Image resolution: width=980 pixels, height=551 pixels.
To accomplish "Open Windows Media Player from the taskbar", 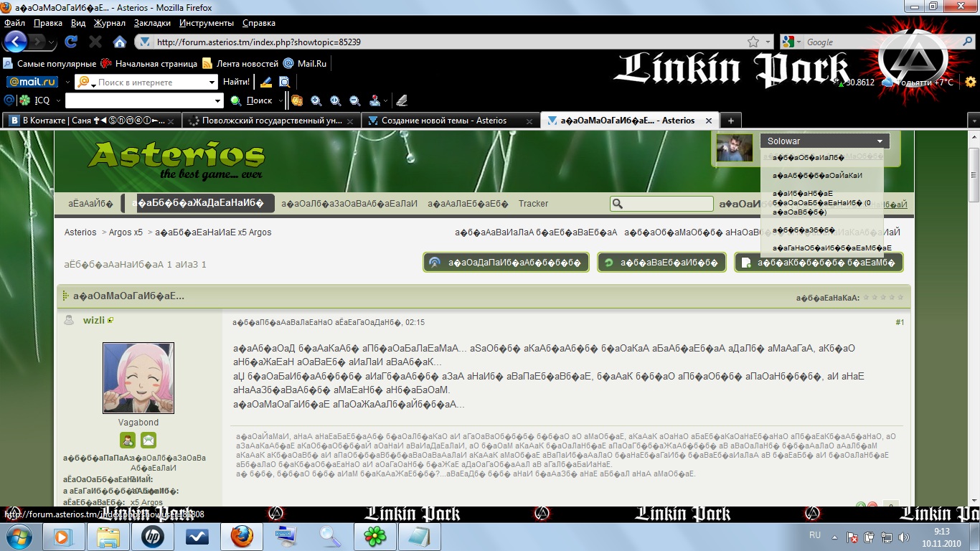I will (x=63, y=536).
